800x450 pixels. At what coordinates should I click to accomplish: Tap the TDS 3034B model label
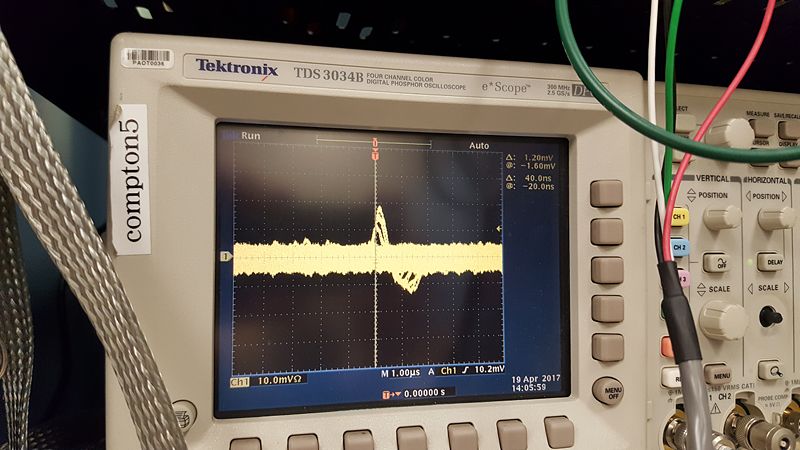coord(329,74)
